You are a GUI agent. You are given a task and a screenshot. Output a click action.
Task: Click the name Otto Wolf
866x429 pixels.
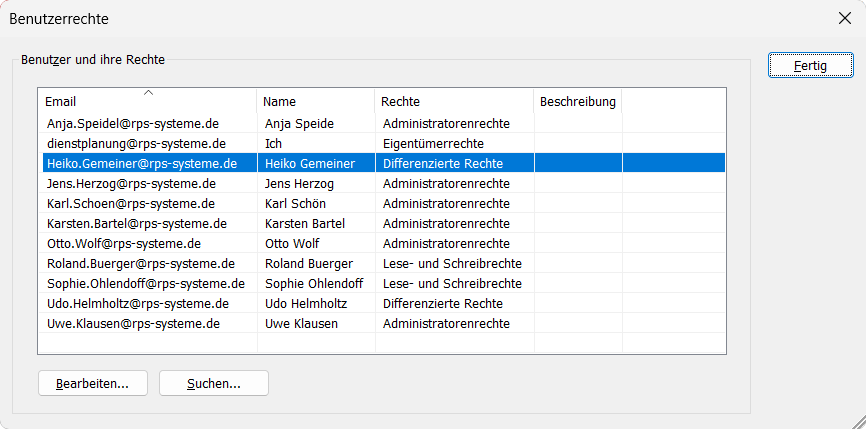292,243
